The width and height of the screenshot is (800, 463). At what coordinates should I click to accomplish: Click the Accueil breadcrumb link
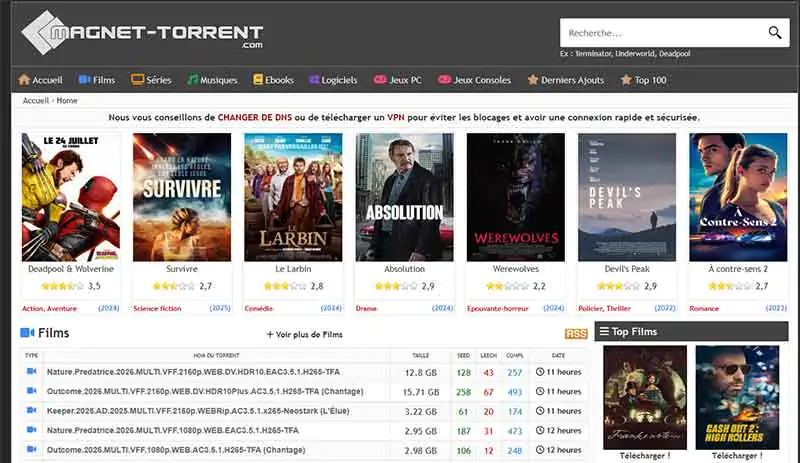click(x=36, y=101)
